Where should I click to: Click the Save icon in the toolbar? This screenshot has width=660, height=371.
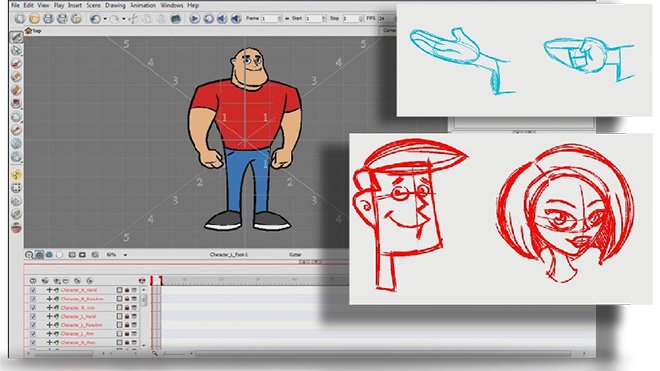click(x=48, y=19)
